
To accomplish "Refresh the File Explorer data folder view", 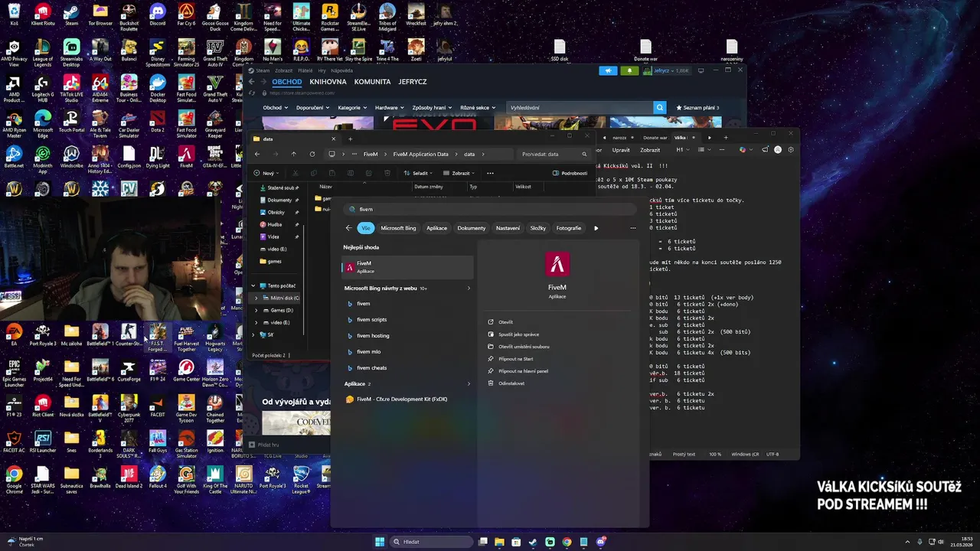I will click(312, 154).
